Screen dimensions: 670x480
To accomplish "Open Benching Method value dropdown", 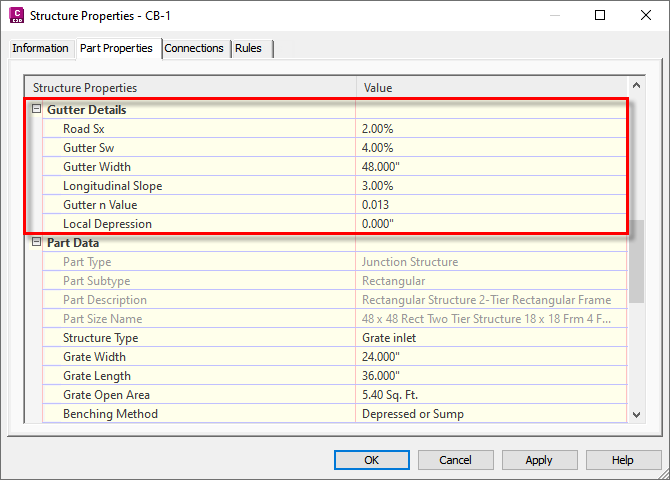I will 490,414.
